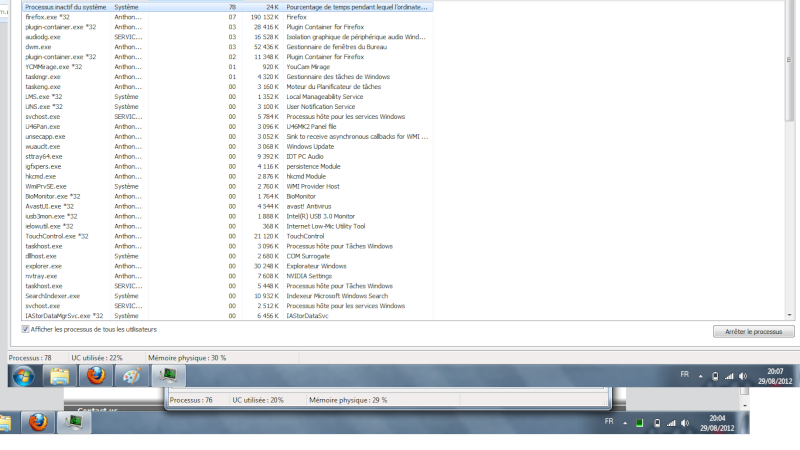This screenshot has width=800, height=450.
Task: Select the AvastUI.exe *32 process
Action: click(x=228, y=206)
